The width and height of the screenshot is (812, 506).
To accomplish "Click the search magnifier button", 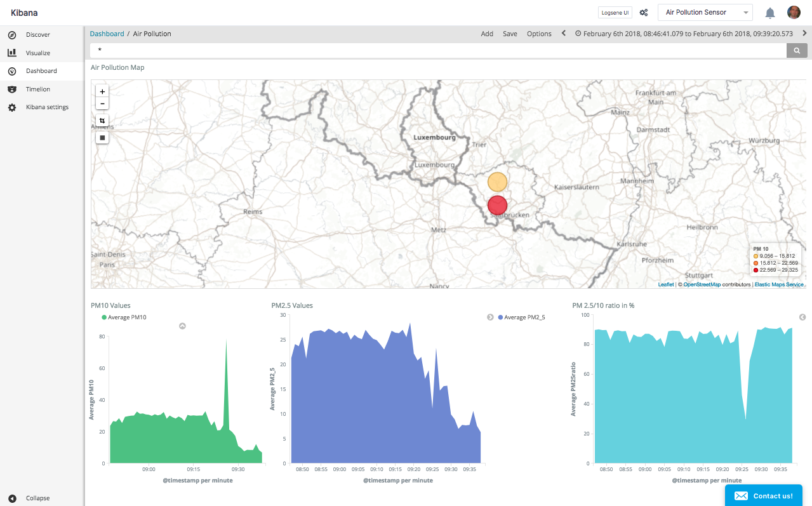I will pyautogui.click(x=797, y=50).
